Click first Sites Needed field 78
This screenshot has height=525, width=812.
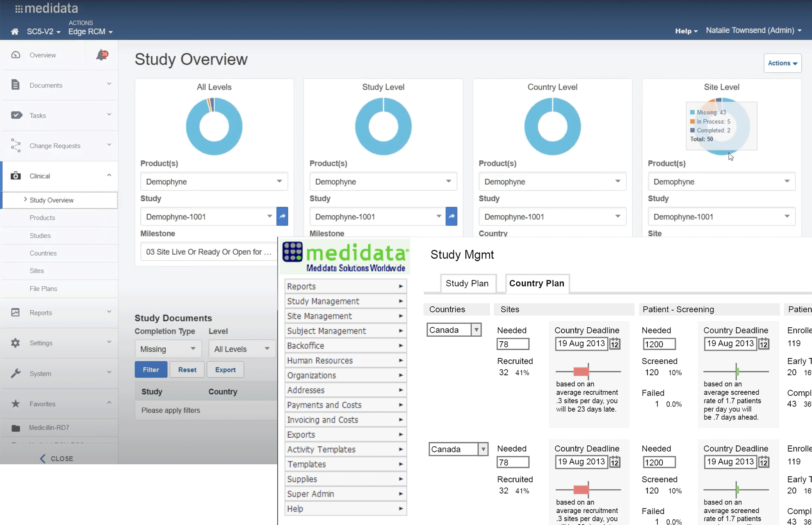[x=513, y=344]
